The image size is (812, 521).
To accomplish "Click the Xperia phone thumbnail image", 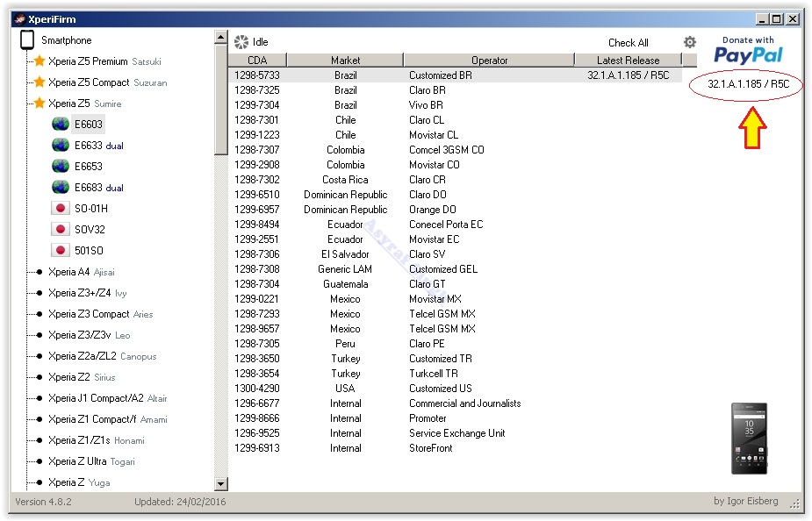I will coord(749,439).
